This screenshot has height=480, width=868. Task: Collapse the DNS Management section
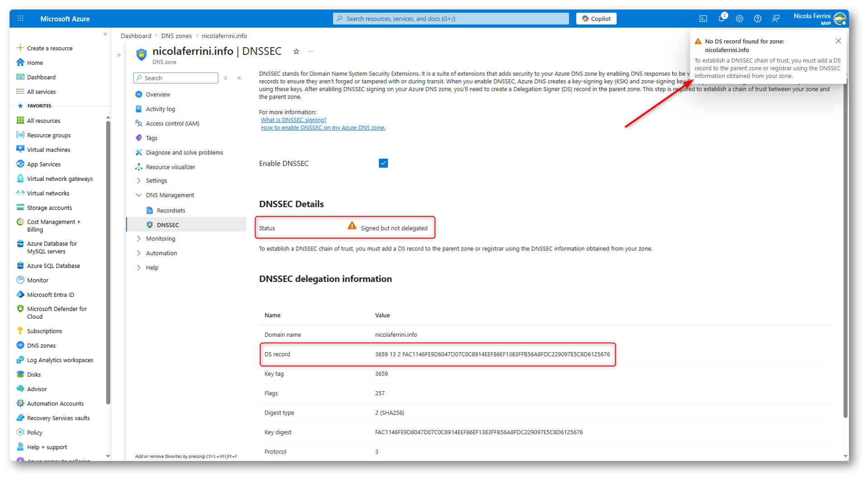(139, 195)
